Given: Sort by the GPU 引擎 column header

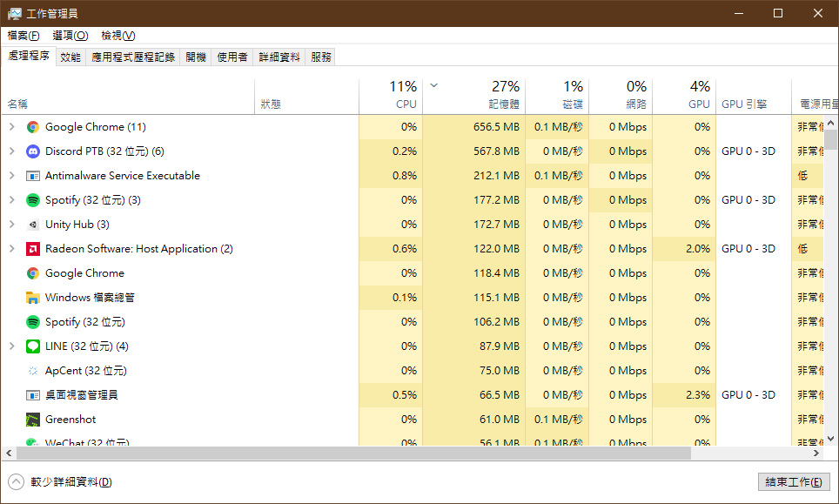Looking at the screenshot, I should [754, 97].
